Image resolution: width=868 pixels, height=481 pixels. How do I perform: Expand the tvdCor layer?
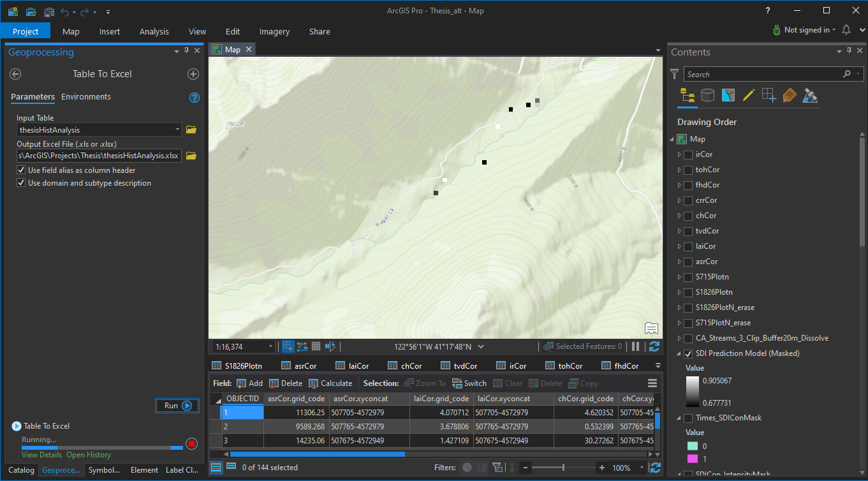679,231
